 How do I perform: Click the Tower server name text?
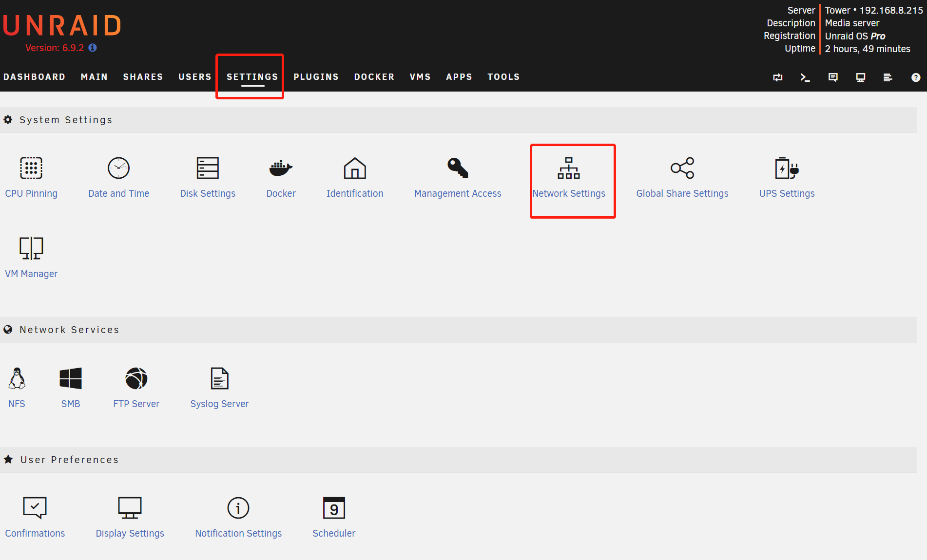click(x=837, y=10)
